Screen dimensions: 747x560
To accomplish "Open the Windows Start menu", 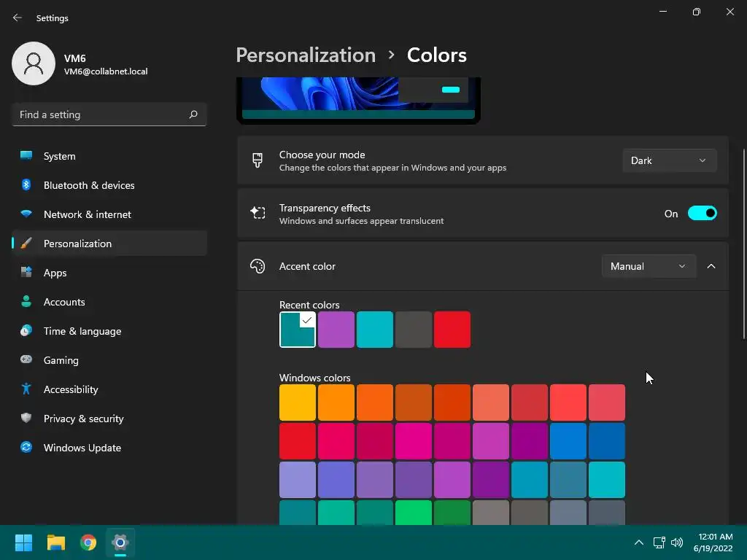I will 23,542.
